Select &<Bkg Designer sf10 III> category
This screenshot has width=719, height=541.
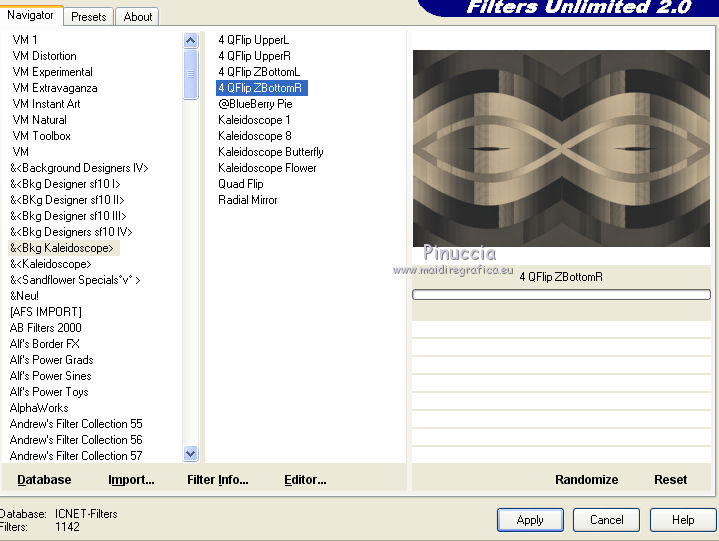[x=68, y=216]
